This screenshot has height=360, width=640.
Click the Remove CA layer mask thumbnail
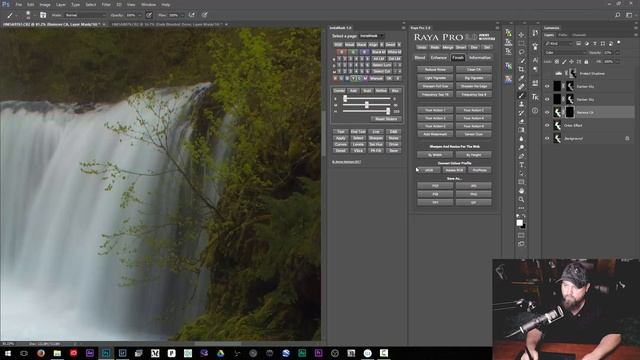pos(569,112)
